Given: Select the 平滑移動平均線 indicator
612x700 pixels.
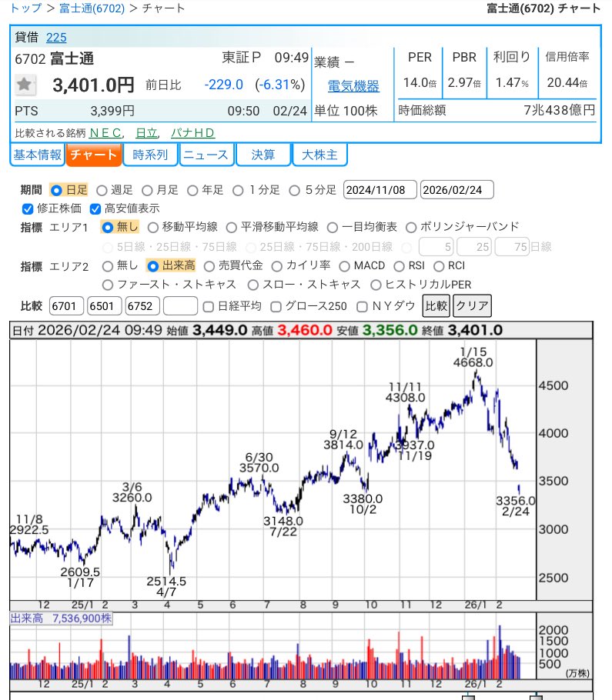Looking at the screenshot, I should click(x=232, y=228).
